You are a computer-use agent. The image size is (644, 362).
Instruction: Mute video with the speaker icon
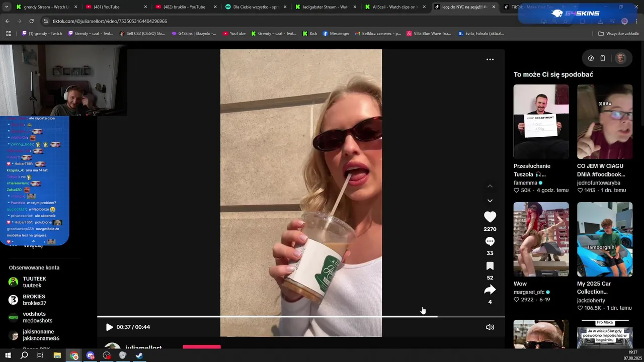tap(490, 327)
